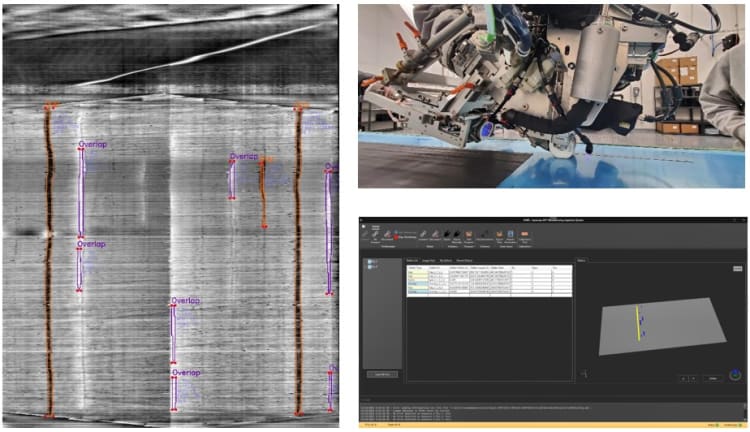This screenshot has height=432, width=750.
Task: Click the axis orientation gizmo in 3D view
Action: [585, 374]
